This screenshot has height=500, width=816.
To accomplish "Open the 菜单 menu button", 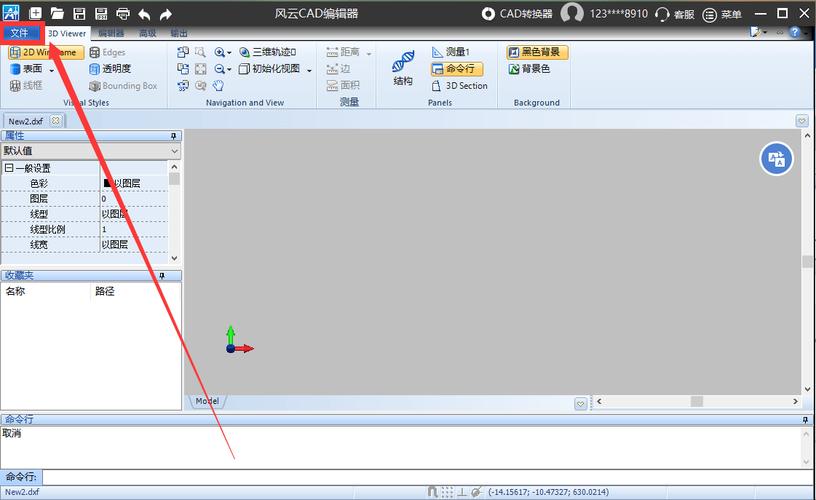I will pyautogui.click(x=723, y=14).
